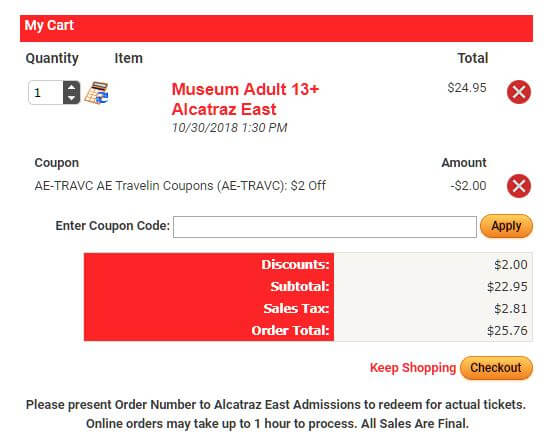
Task: Focus the quantity number field
Action: pos(46,93)
